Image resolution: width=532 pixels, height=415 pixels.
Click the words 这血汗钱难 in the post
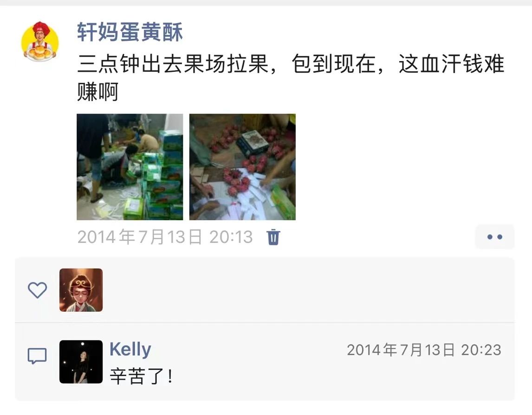click(452, 64)
